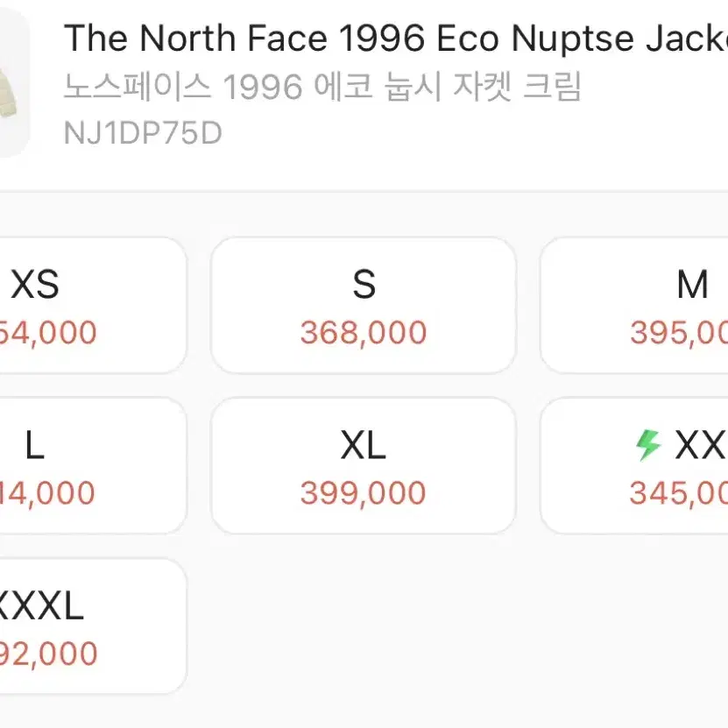The height and width of the screenshot is (728, 728).
Task: Click the divider line below product header
Action: [364, 191]
